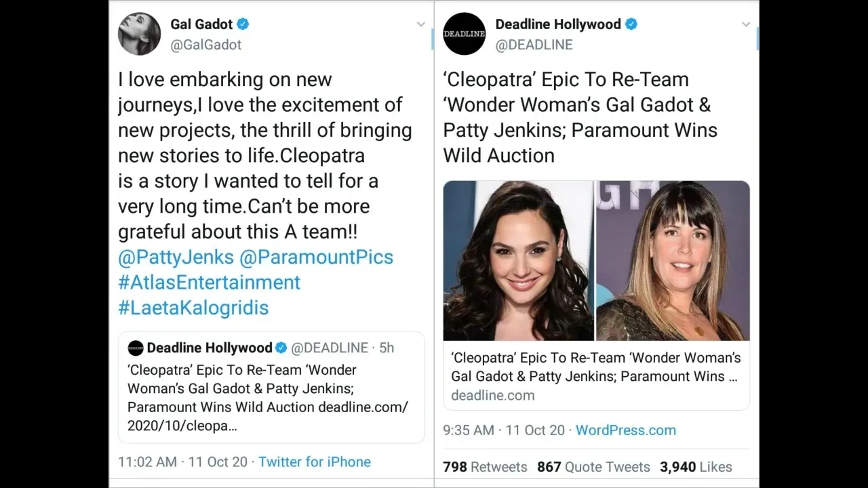868x488 pixels.
Task: Open the @ParamountPics mention
Action: click(316, 257)
